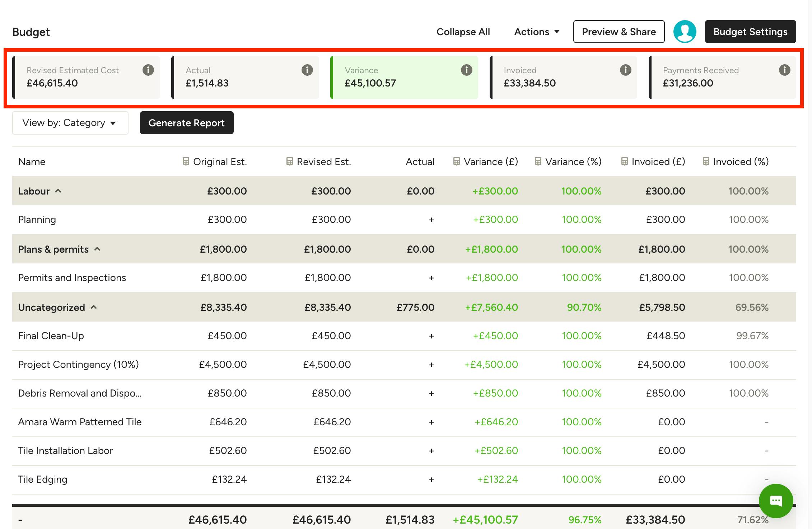The height and width of the screenshot is (529, 812).
Task: Open Budget Settings
Action: point(750,32)
